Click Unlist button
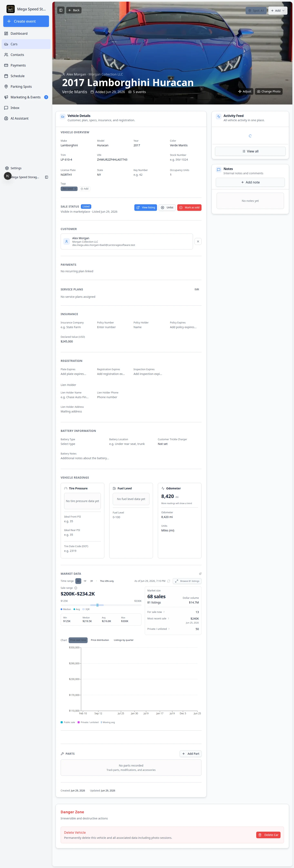Screen dimensions: 294x868 [167, 208]
